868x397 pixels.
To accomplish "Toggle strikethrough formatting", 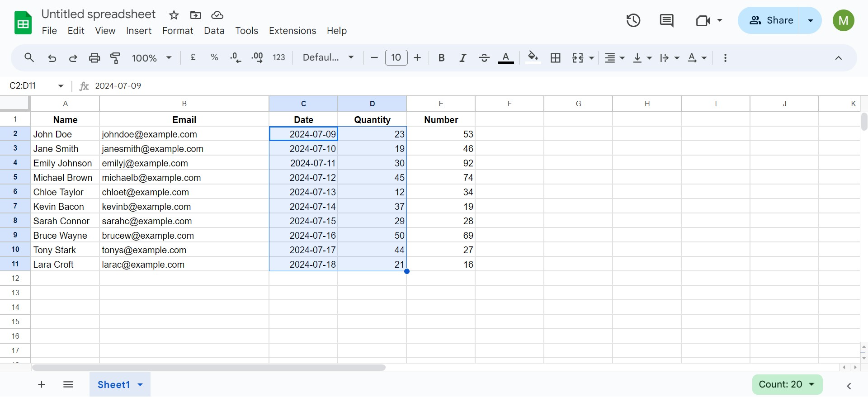I will 484,58.
